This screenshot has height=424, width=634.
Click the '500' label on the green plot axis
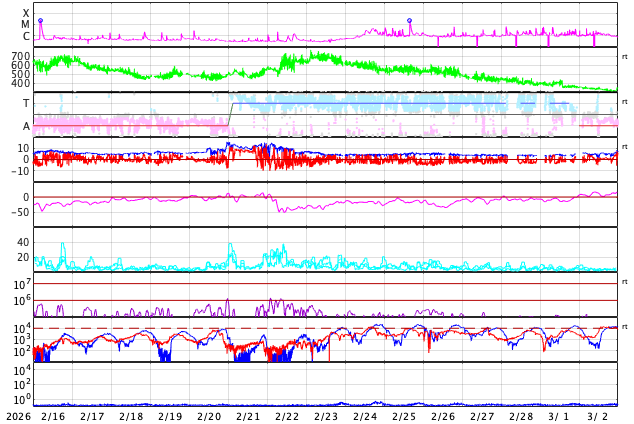pyautogui.click(x=21, y=74)
